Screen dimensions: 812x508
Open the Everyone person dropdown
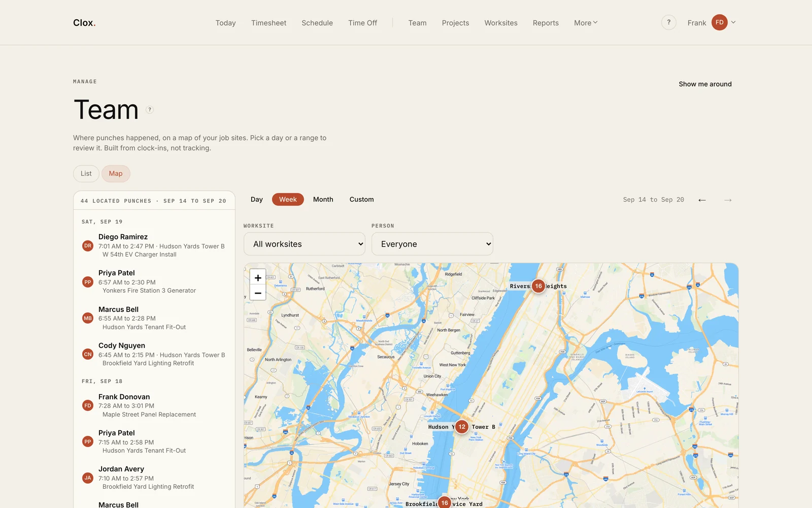click(x=432, y=244)
